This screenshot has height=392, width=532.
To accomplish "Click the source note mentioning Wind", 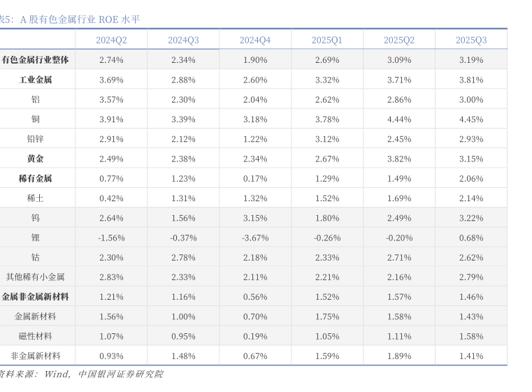I will point(81,374).
